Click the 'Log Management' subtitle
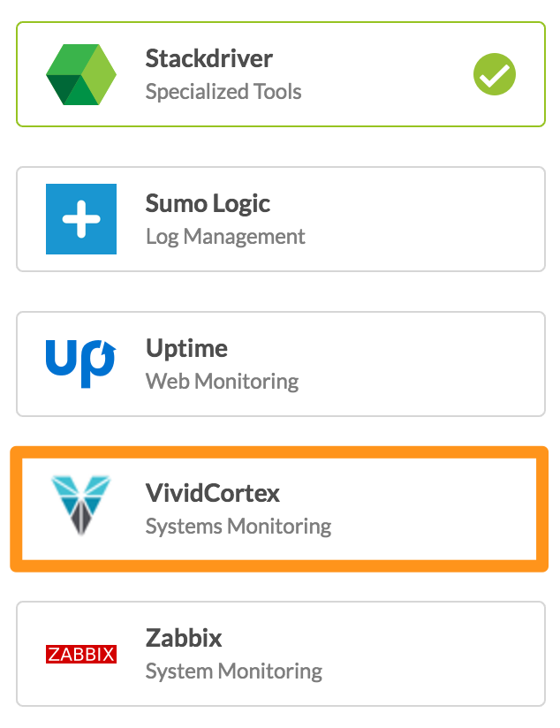This screenshot has width=560, height=728. (x=225, y=236)
